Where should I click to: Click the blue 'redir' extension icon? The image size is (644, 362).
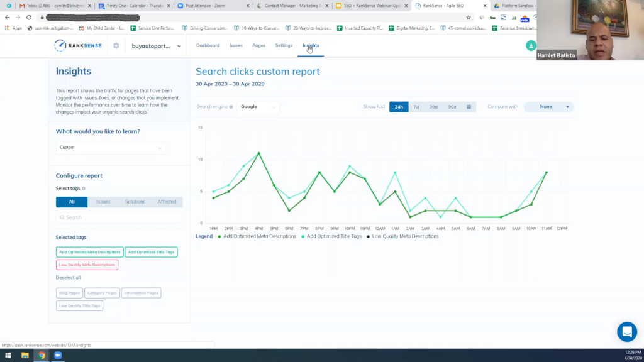[x=525, y=18]
